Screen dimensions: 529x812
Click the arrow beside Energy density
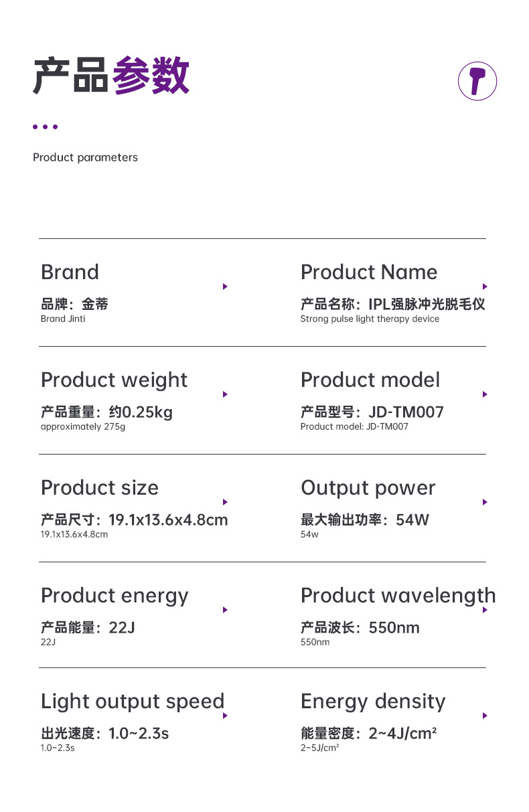click(485, 716)
